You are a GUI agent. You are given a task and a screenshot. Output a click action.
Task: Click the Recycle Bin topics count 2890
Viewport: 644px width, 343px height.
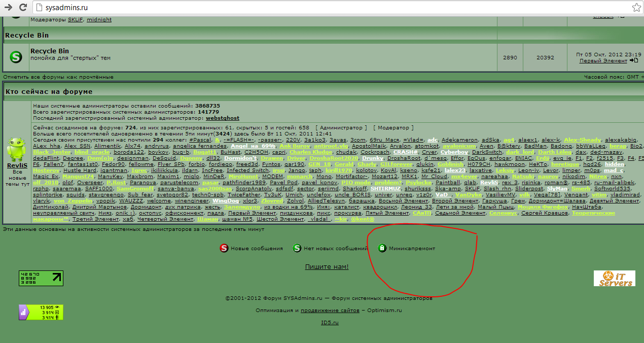[510, 58]
